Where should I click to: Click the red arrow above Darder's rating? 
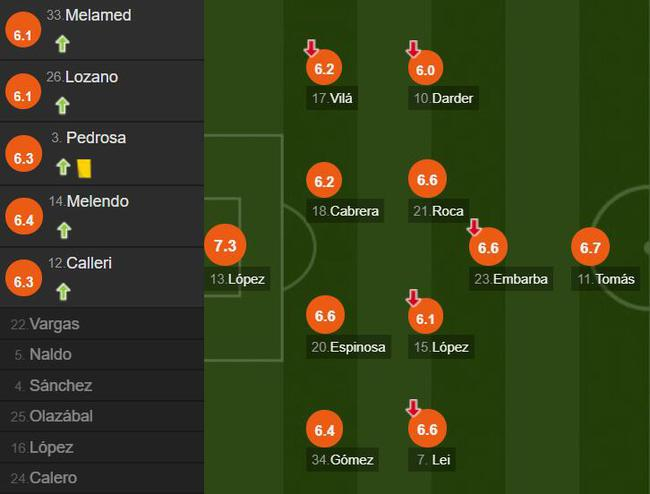(x=413, y=48)
